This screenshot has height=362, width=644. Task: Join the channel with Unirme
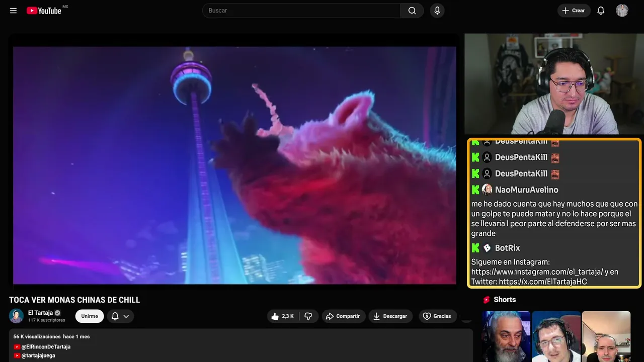tap(90, 316)
